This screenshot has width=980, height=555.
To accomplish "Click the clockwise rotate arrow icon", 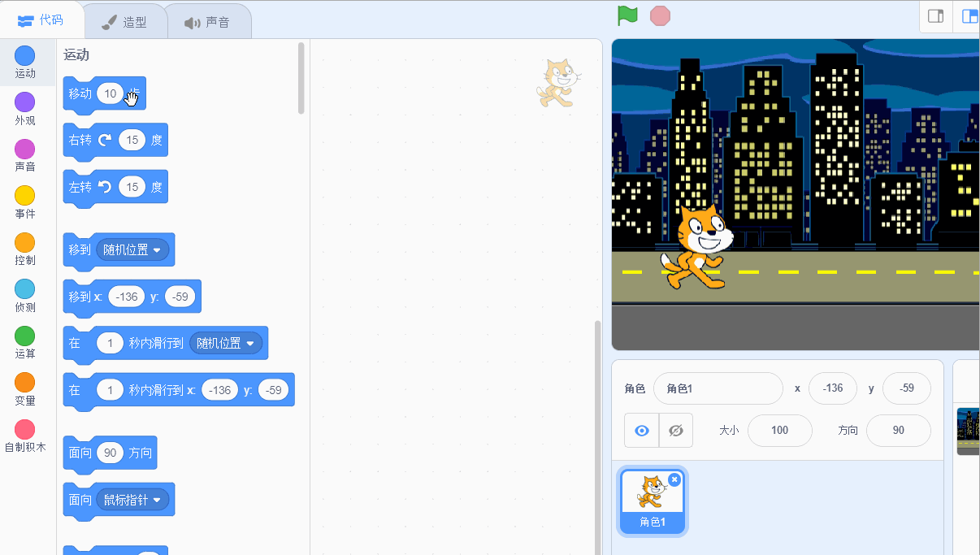I will [x=105, y=140].
